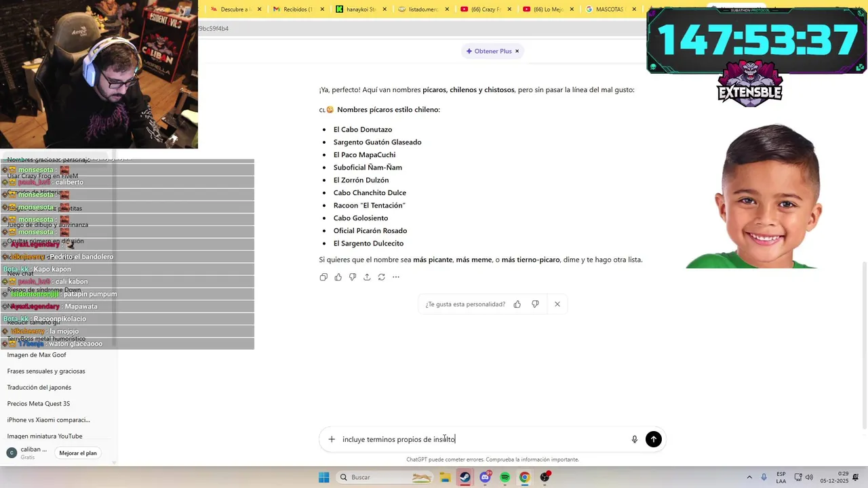868x488 pixels.
Task: Close the 'hanaykoi' tab
Action: click(384, 9)
